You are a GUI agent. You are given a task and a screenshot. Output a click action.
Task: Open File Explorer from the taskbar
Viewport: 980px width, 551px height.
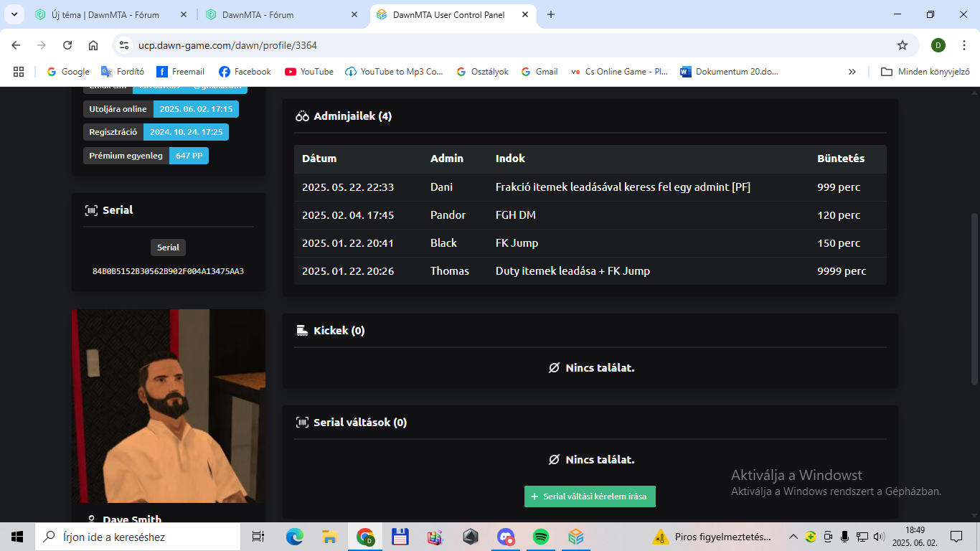coord(330,537)
